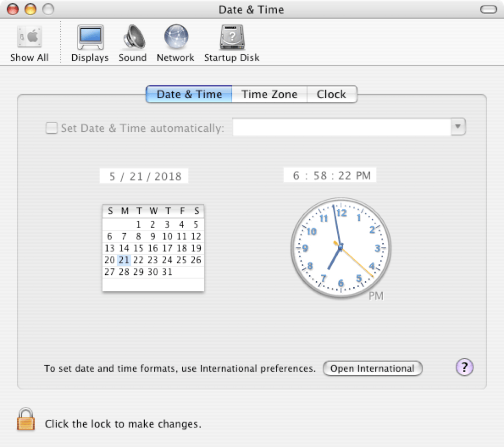504x447 pixels.
Task: Click the yellow minimize window button
Action: point(30,9)
